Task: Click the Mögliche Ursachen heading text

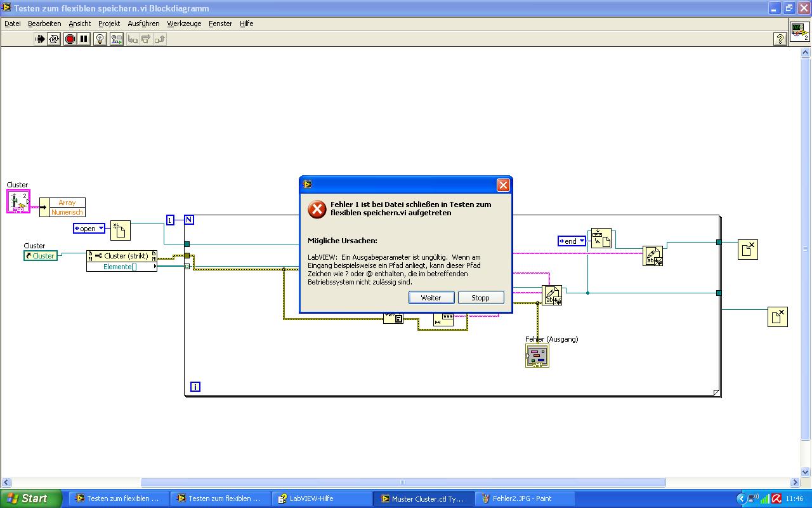Action: [x=343, y=241]
